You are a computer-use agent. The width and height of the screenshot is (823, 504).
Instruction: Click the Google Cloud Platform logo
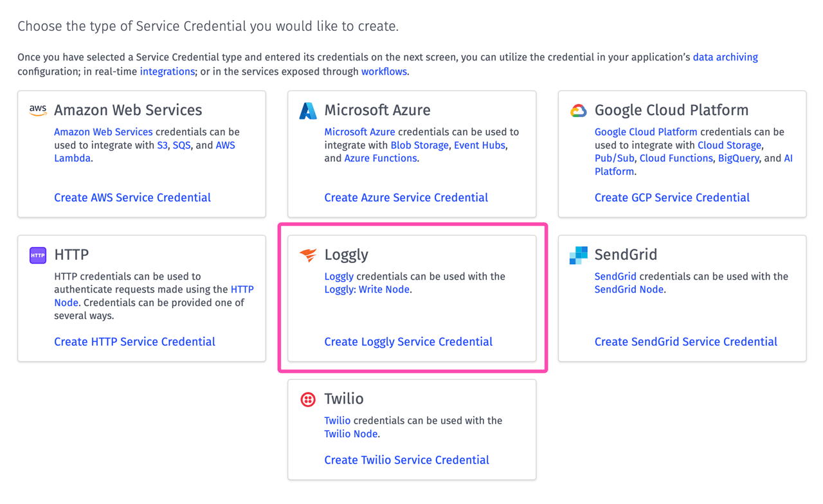coord(578,109)
